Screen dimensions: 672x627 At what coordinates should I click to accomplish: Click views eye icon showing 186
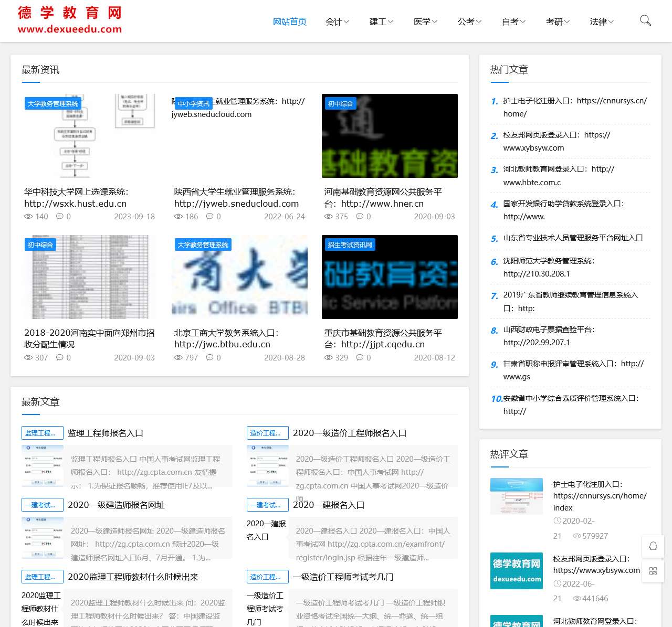click(x=178, y=216)
